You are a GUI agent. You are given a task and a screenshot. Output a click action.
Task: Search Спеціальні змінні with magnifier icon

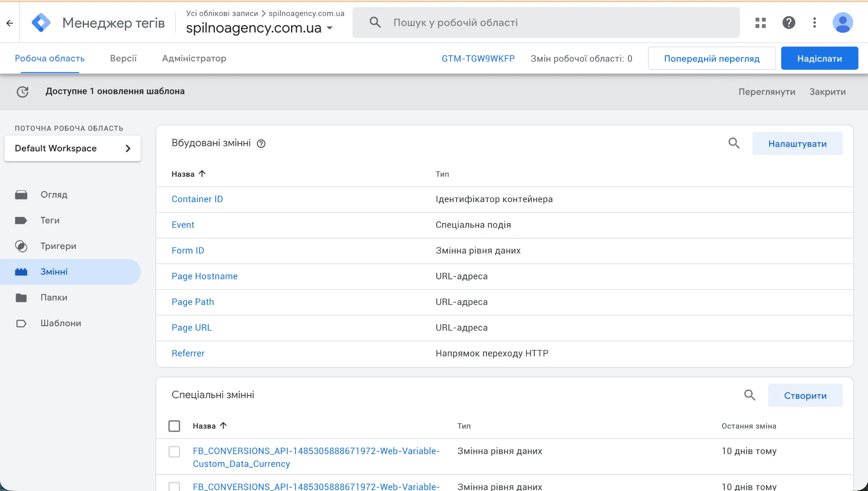coord(750,395)
